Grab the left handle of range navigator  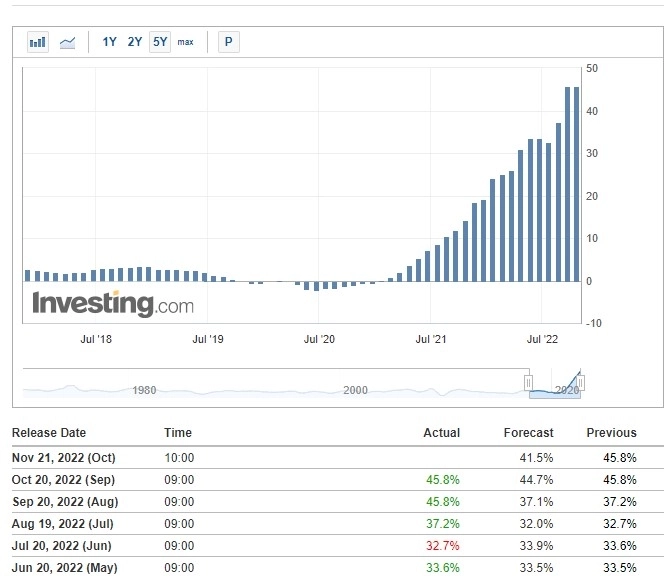(528, 383)
